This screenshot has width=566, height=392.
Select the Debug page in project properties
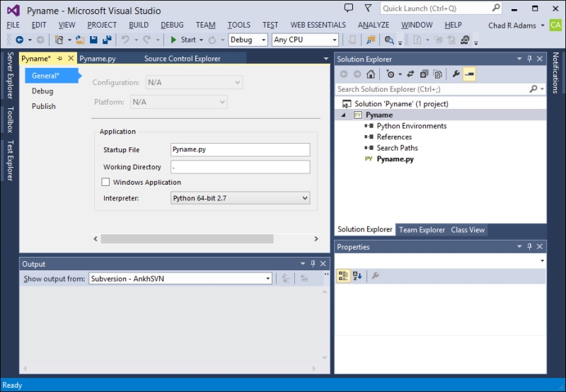(42, 91)
